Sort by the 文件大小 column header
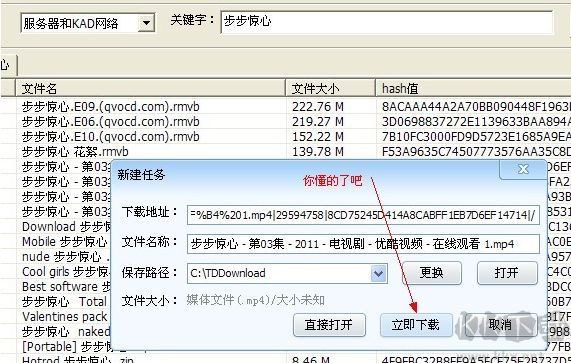The height and width of the screenshot is (363, 571). click(x=330, y=88)
